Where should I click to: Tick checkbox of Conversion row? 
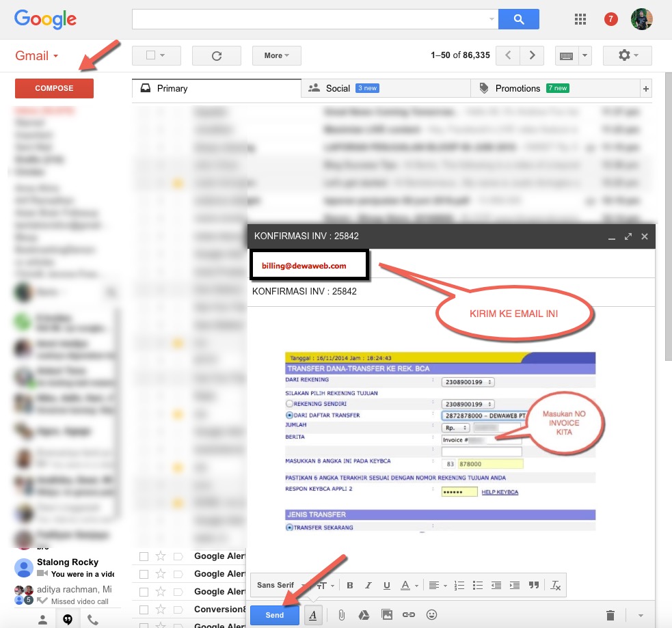[x=144, y=610]
